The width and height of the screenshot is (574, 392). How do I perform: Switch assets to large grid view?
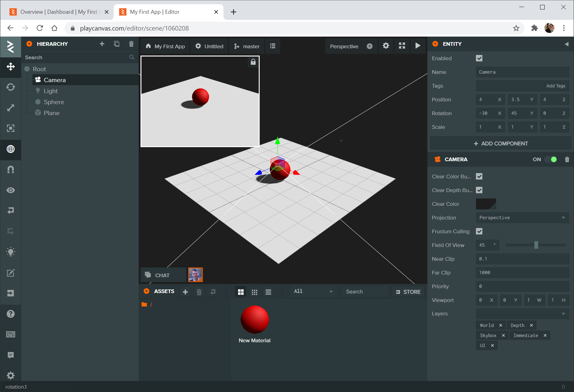[241, 292]
